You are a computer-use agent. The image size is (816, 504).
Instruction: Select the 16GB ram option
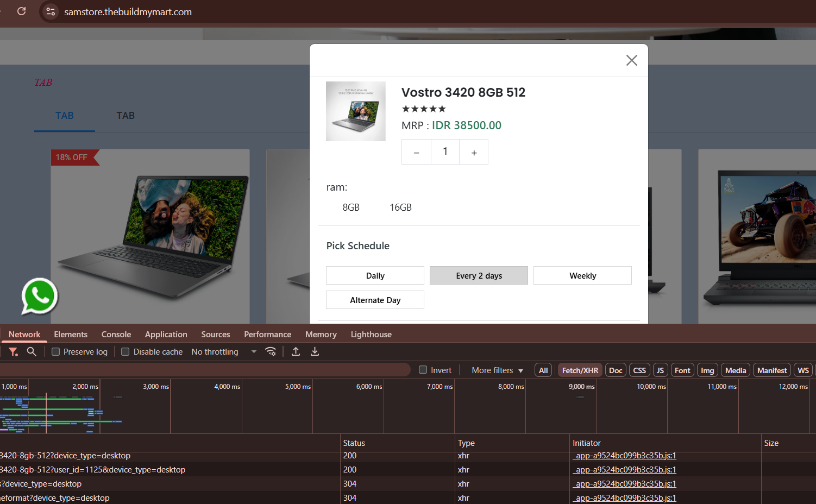pyautogui.click(x=400, y=207)
